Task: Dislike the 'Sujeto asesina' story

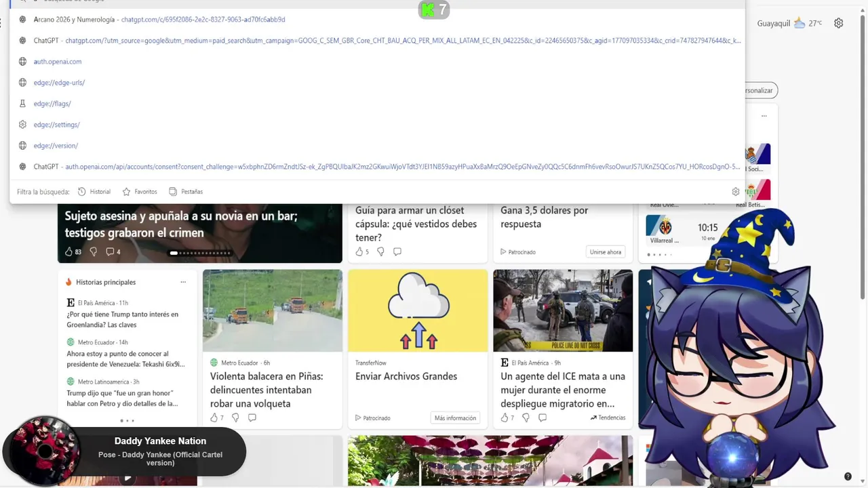Action: coord(93,251)
